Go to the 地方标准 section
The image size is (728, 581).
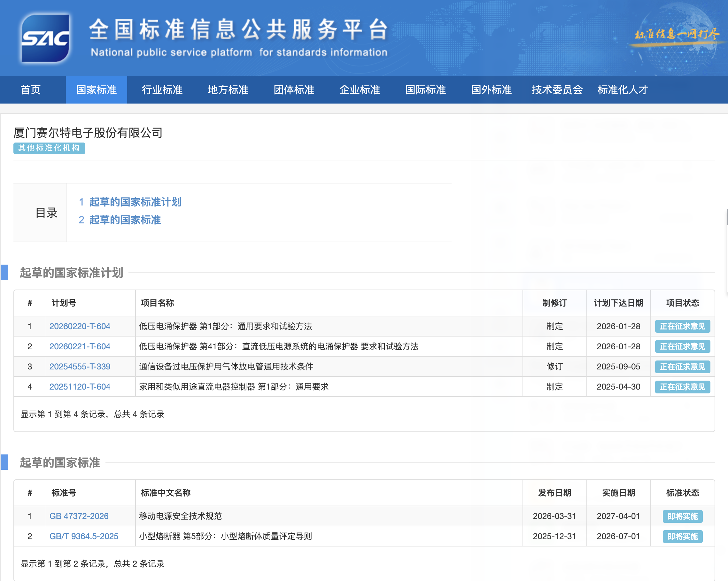tap(228, 90)
